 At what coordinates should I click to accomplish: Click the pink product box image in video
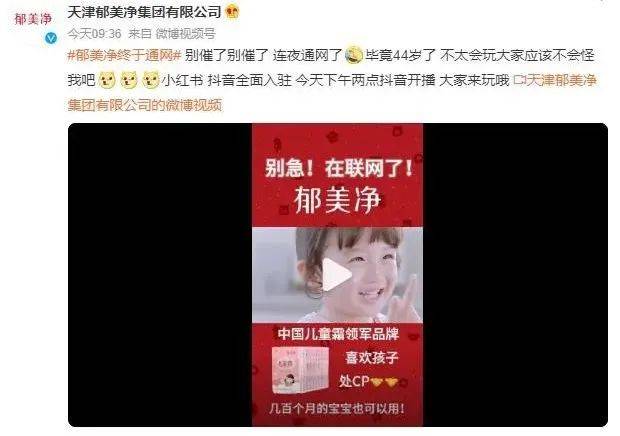pos(300,370)
